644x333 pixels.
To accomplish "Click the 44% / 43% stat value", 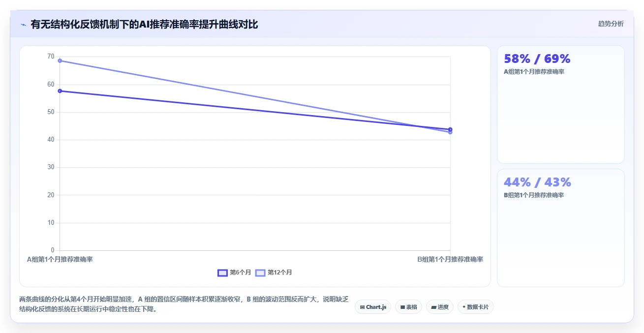I will pyautogui.click(x=537, y=182).
